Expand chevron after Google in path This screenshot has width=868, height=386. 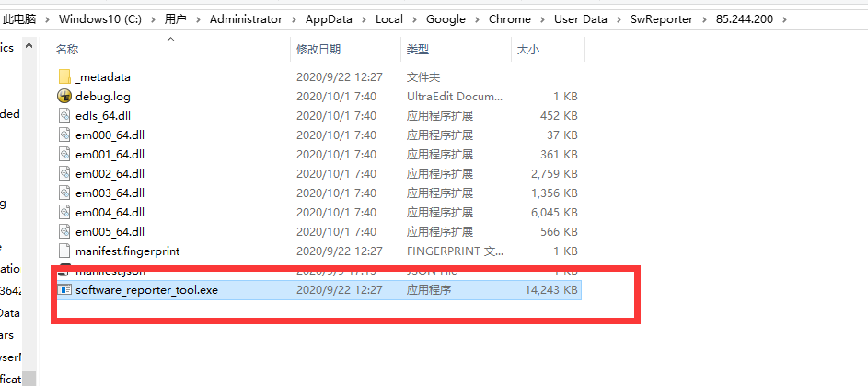pyautogui.click(x=477, y=19)
